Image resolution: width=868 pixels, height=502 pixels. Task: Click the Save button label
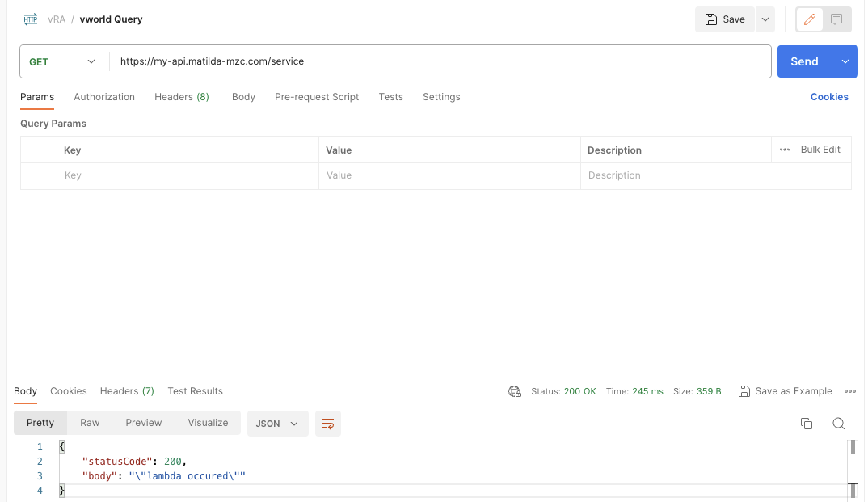tap(734, 19)
